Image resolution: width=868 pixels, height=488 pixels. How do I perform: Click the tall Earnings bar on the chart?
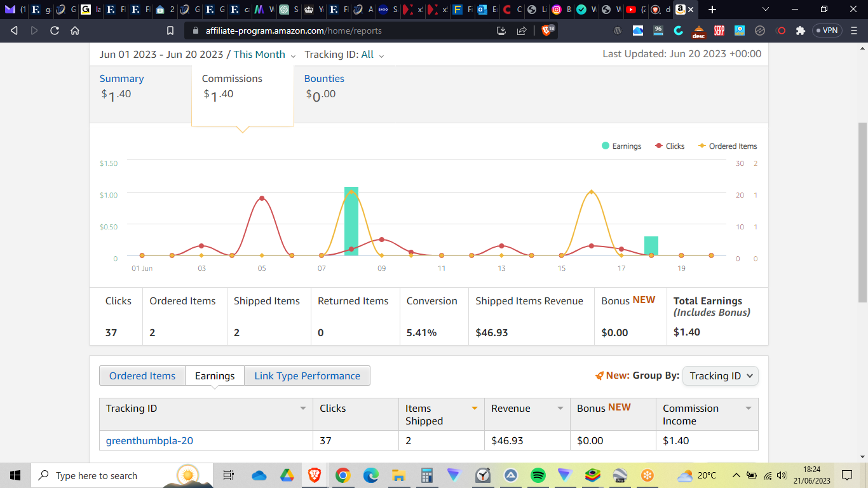(351, 221)
